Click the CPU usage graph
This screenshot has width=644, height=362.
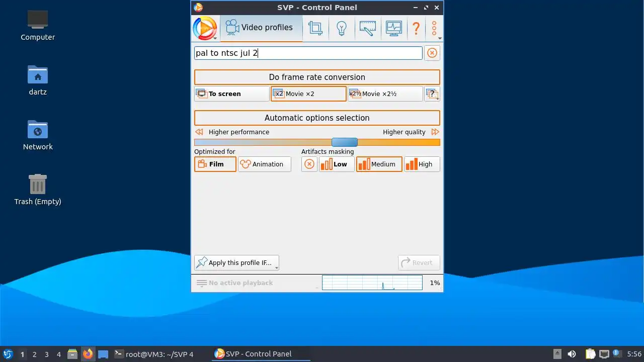tap(372, 283)
